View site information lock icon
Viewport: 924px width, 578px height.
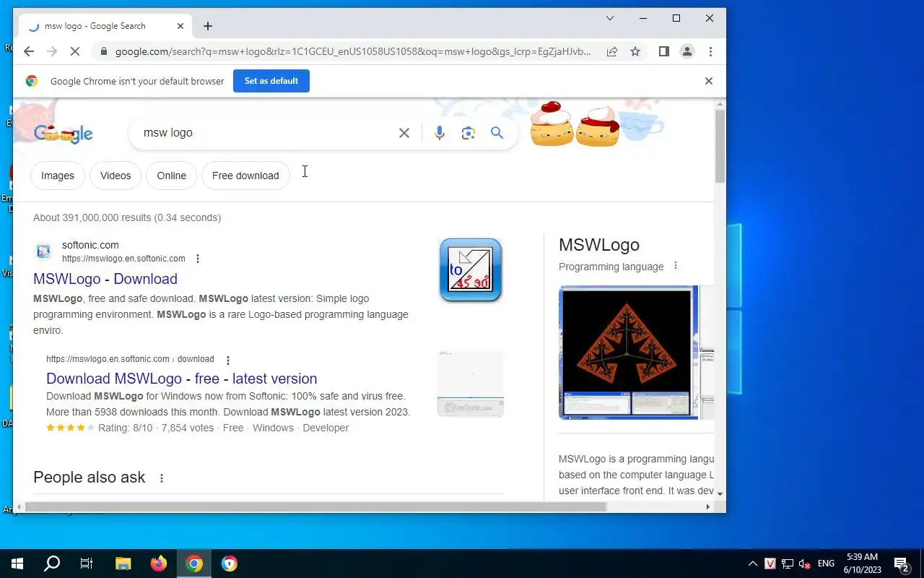pos(104,51)
